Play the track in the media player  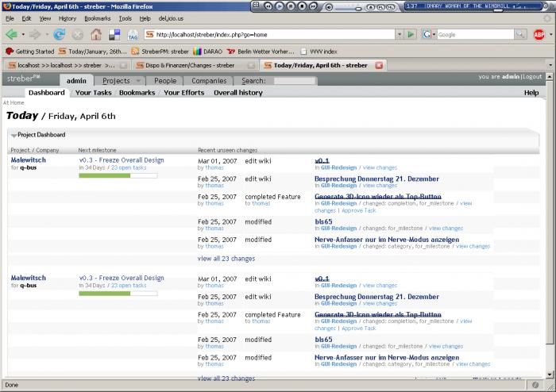[x=280, y=6]
